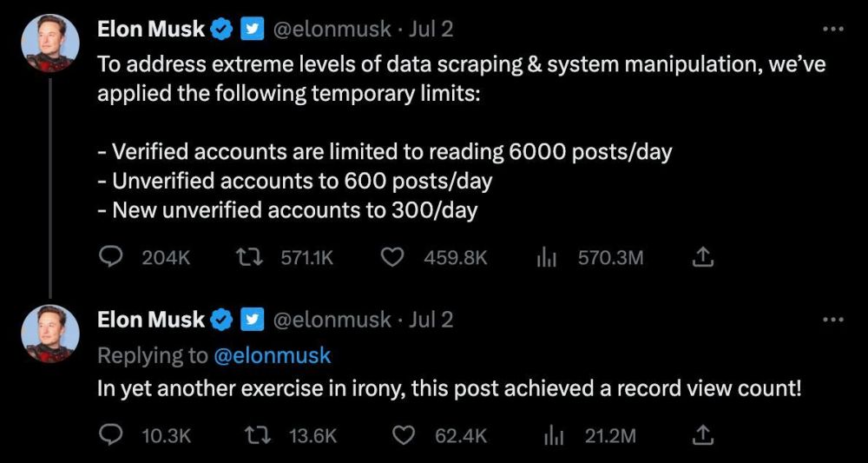This screenshot has width=868, height=463.
Task: Like the tweet with 459.8K likes
Action: 393,257
